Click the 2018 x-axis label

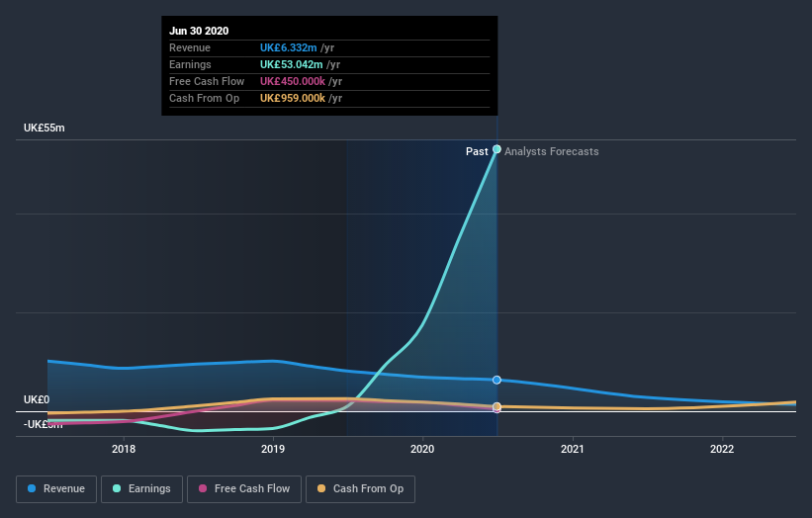[124, 449]
